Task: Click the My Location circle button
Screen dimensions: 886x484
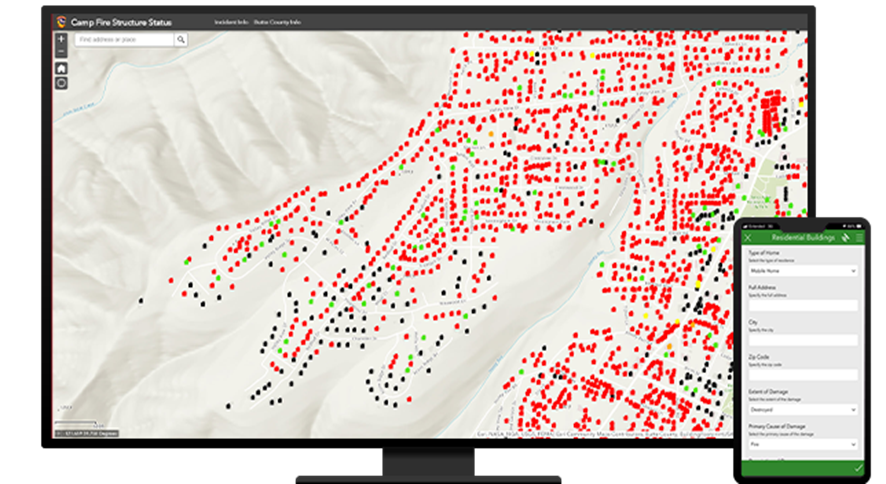Action: tap(61, 83)
